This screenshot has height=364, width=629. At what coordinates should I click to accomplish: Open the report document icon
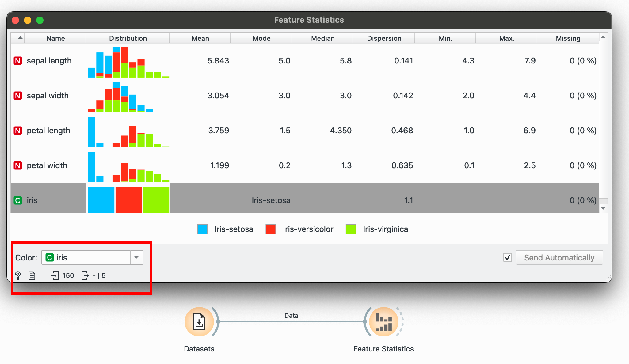(x=32, y=276)
